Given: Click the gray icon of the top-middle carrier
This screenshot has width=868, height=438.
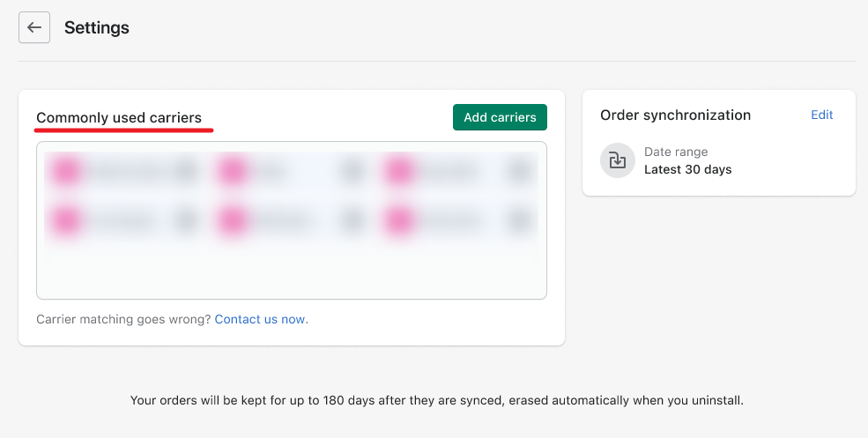Looking at the screenshot, I should click(352, 171).
